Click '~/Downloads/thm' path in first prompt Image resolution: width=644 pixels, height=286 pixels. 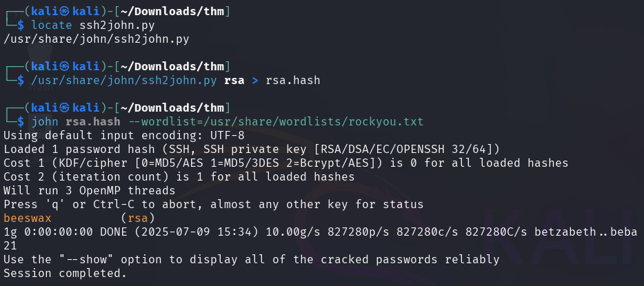point(172,12)
